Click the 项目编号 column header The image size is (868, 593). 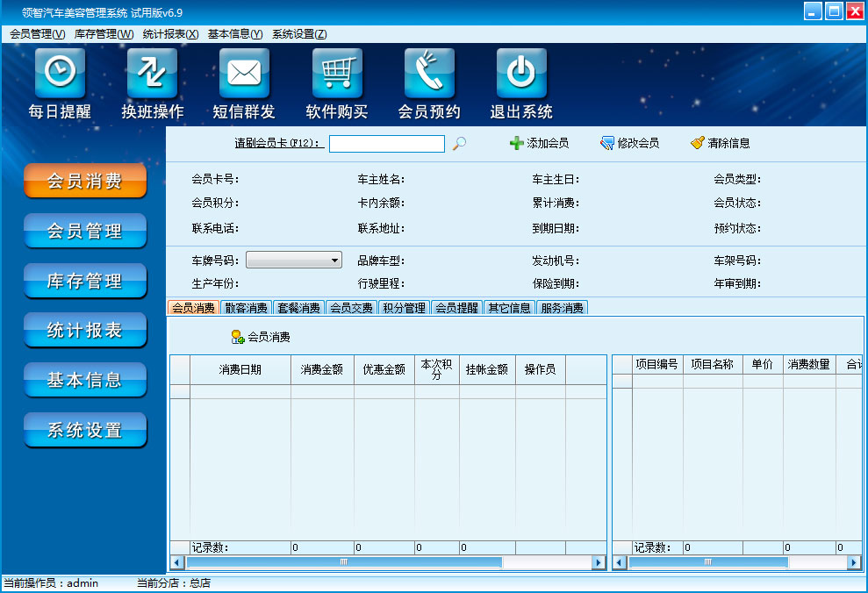[657, 365]
